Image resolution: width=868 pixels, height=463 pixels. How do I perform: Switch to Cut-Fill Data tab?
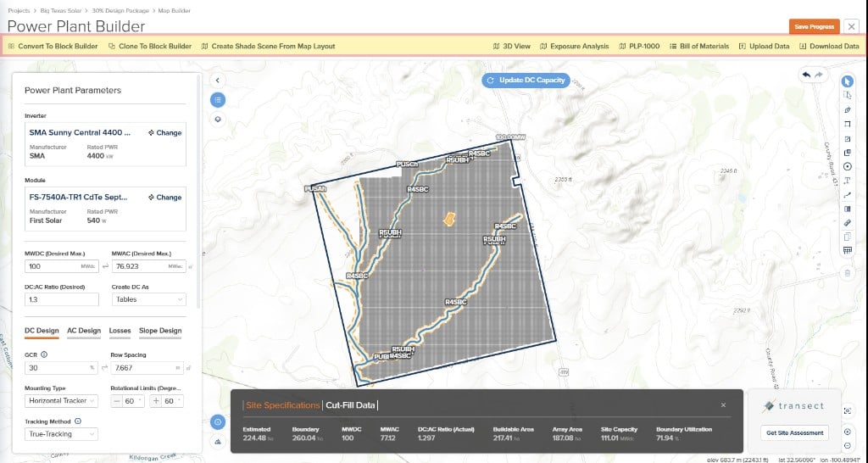tap(350, 405)
